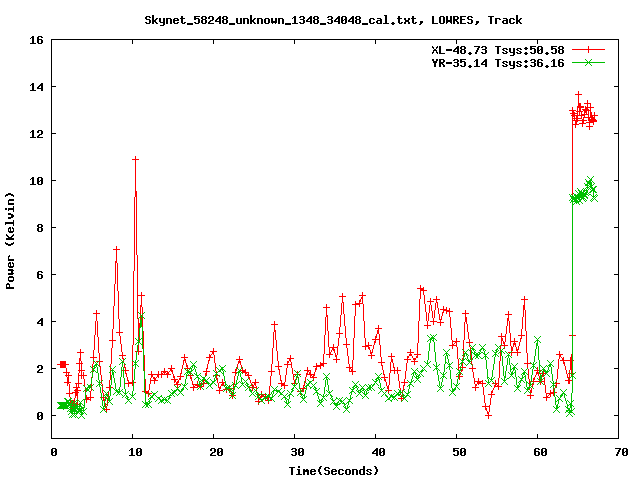Click the y-axis tick label 4
This screenshot has width=640, height=480.
(x=40, y=322)
